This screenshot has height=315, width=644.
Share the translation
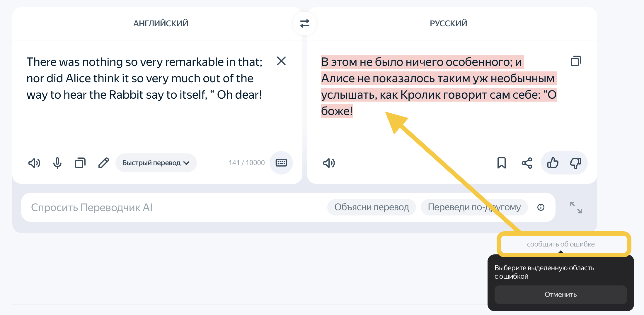[527, 163]
